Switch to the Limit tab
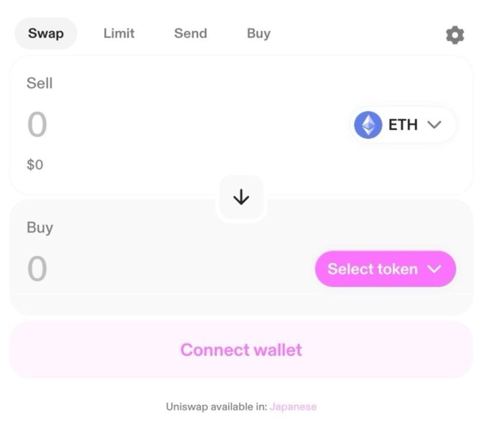The image size is (504, 443). (119, 33)
